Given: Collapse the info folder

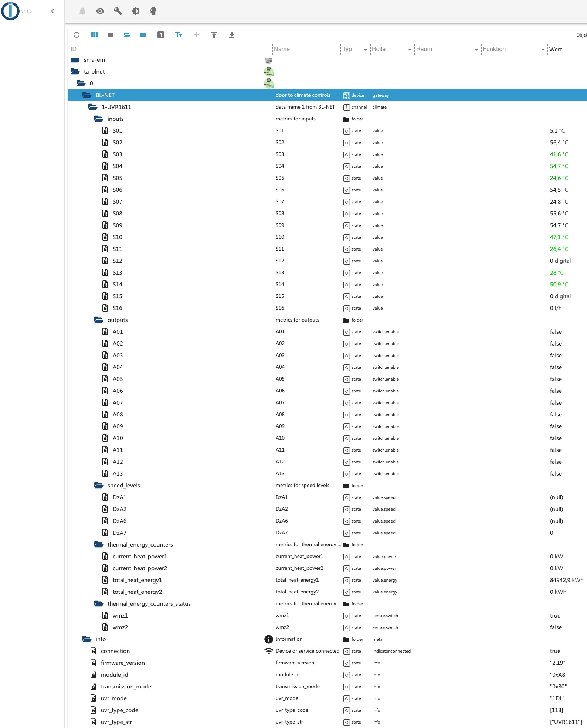Looking at the screenshot, I should pyautogui.click(x=87, y=639).
